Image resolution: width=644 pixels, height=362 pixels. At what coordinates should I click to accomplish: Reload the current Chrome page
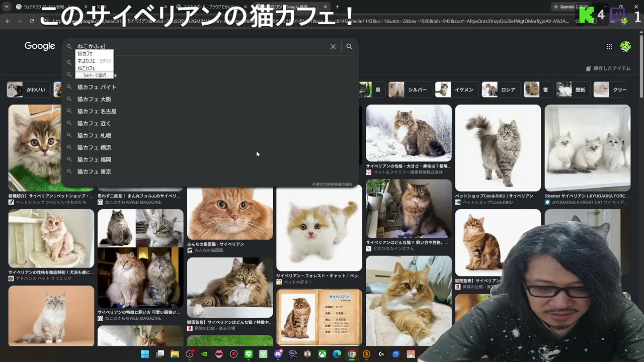[32, 21]
